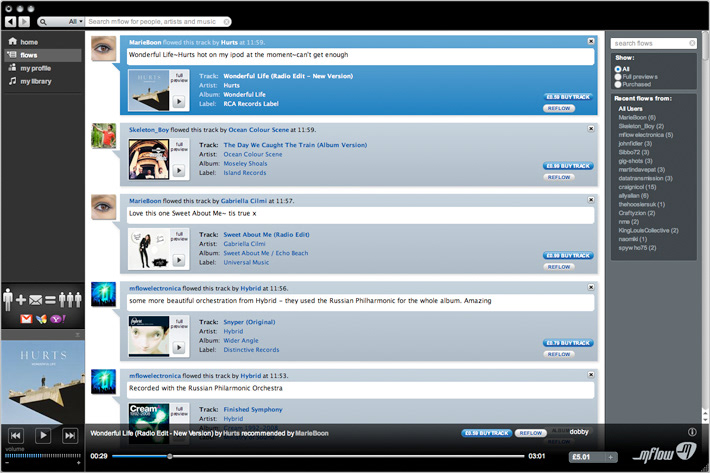
Task: Click the Yahoo invite icon
Action: [x=56, y=318]
